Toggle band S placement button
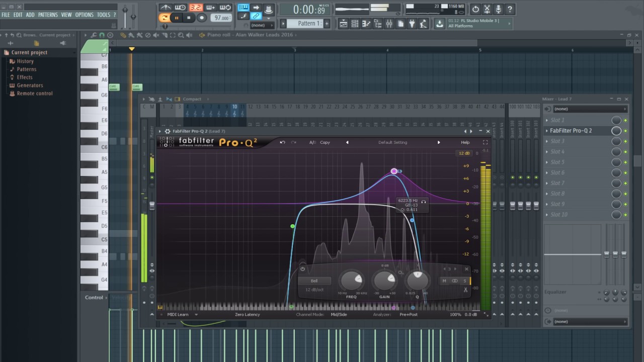Viewport: 644px width, 362px height. (464, 281)
